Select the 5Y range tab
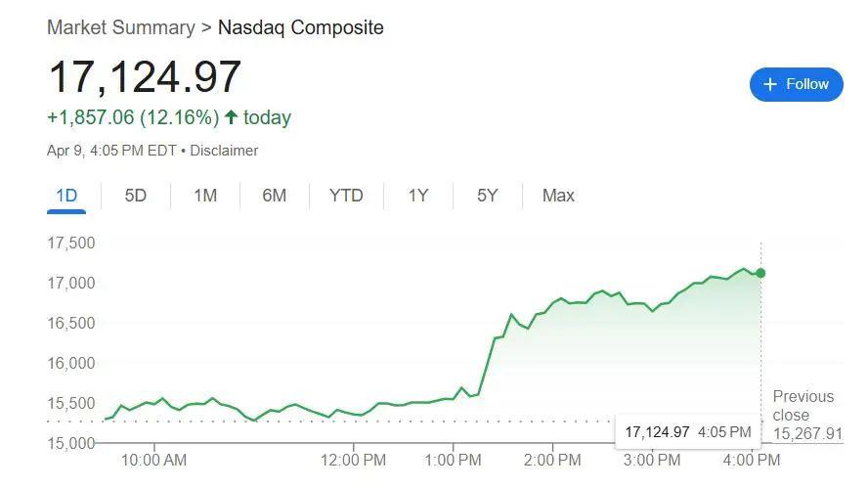Screen dimensions: 868x488 pos(488,196)
